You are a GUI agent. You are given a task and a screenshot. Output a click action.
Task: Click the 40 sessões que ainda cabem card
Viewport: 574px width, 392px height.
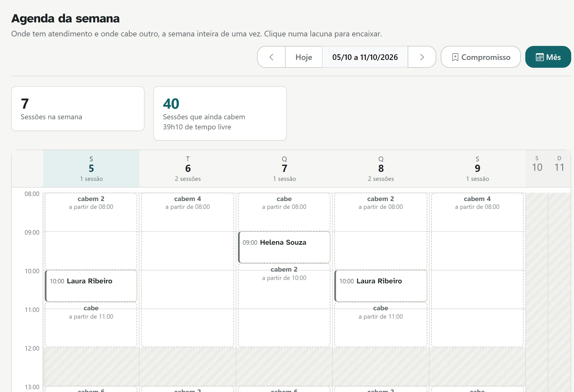point(220,113)
